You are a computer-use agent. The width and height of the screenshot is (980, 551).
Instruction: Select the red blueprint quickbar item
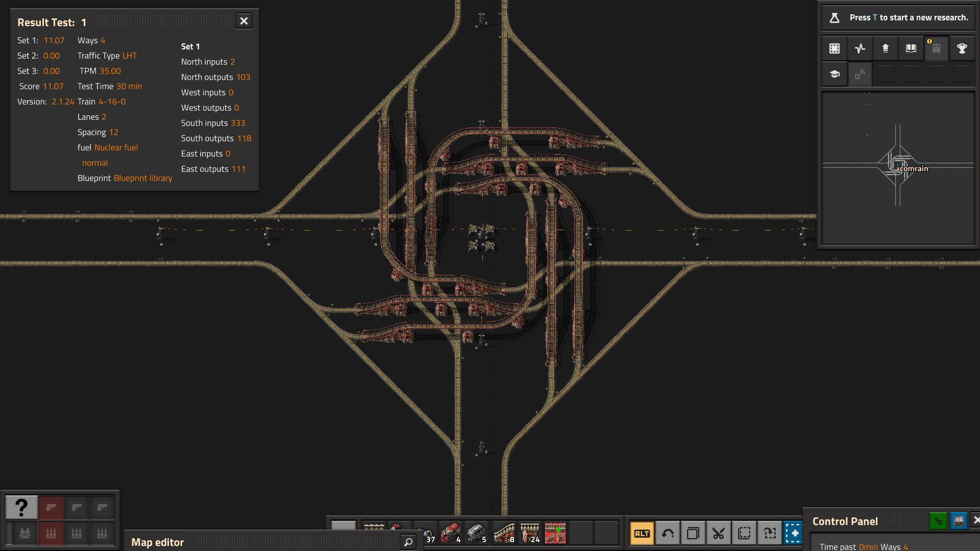(x=555, y=534)
